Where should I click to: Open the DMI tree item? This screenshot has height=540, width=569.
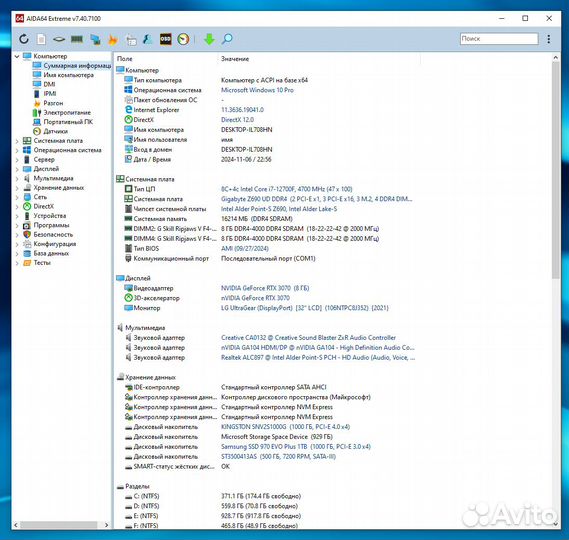[x=49, y=84]
